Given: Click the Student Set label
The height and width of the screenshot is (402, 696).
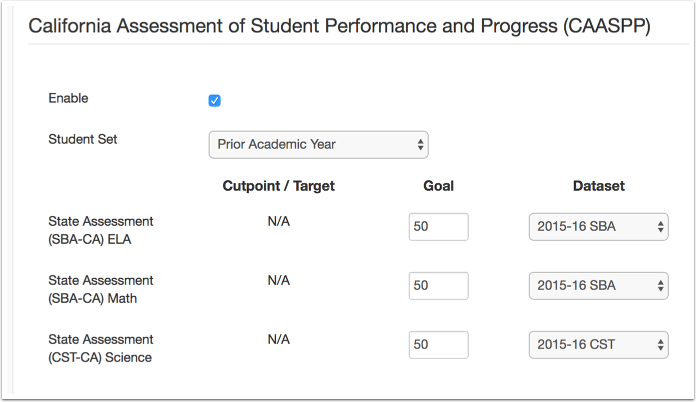Looking at the screenshot, I should 83,139.
